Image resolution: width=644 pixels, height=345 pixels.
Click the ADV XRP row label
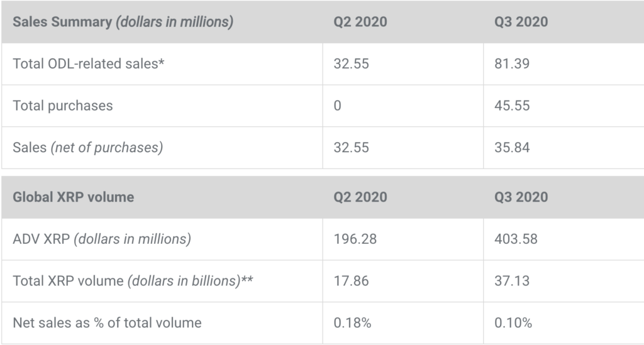click(x=102, y=239)
